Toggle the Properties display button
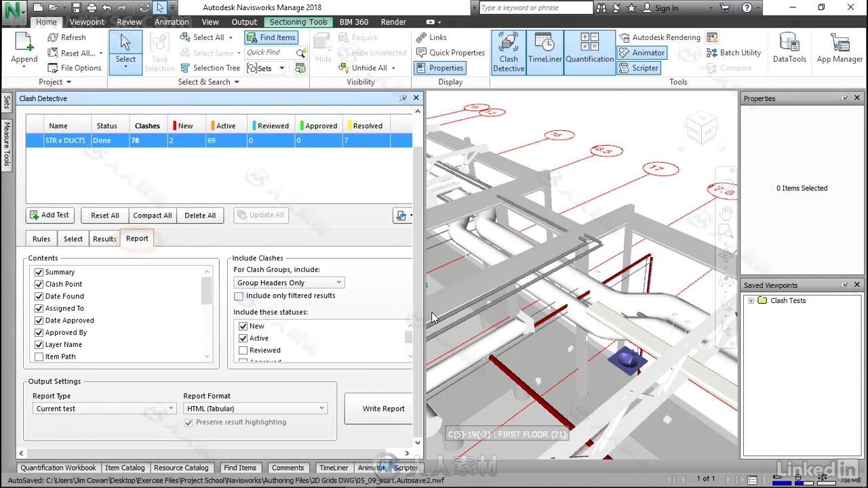 coord(439,68)
